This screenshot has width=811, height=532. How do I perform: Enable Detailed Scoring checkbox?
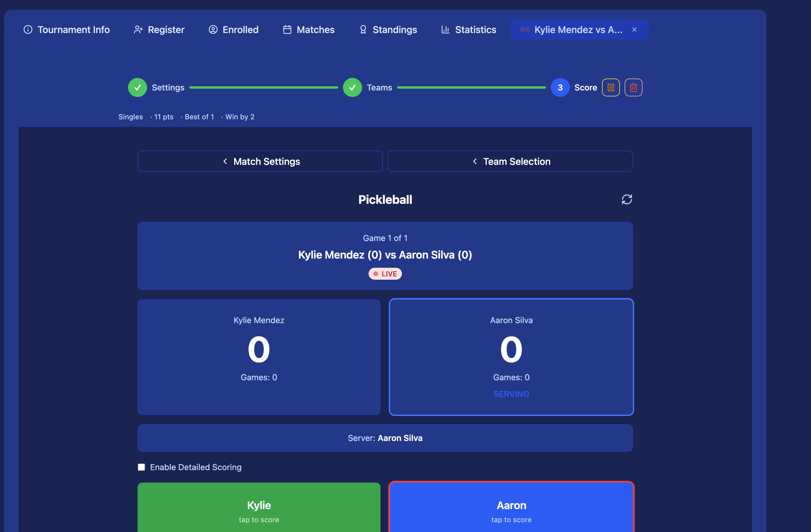[x=141, y=467]
